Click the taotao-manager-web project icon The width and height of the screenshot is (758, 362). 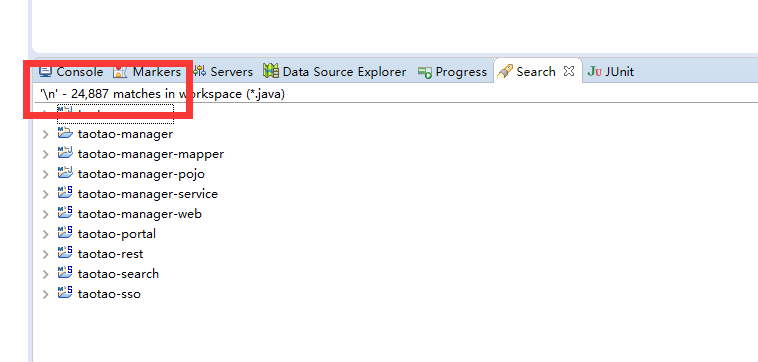click(x=65, y=212)
